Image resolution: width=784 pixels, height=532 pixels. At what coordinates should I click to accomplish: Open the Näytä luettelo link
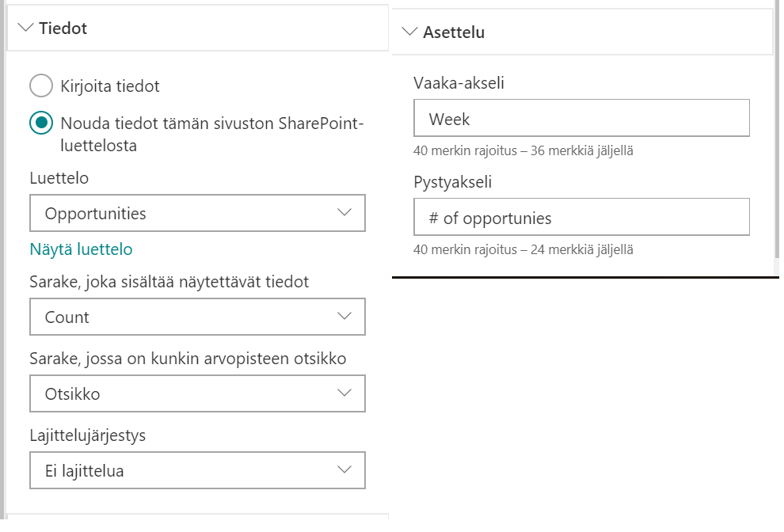tap(81, 249)
